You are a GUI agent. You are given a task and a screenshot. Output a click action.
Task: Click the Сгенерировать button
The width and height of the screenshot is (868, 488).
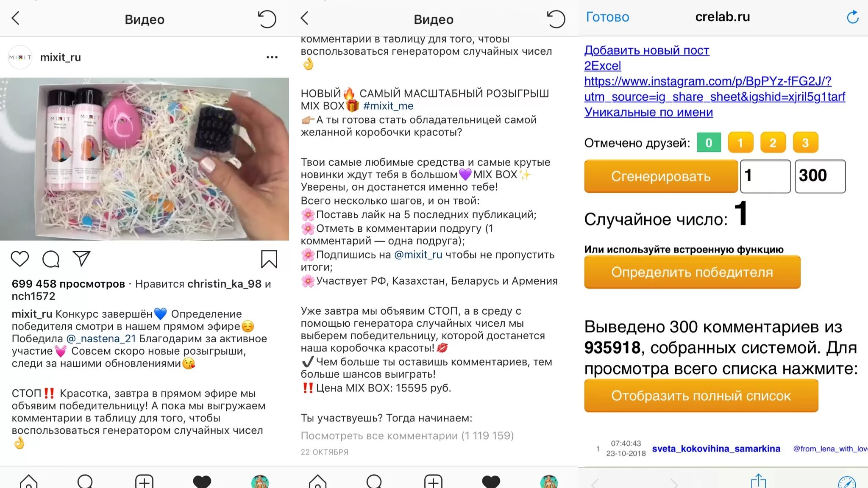coord(661,176)
